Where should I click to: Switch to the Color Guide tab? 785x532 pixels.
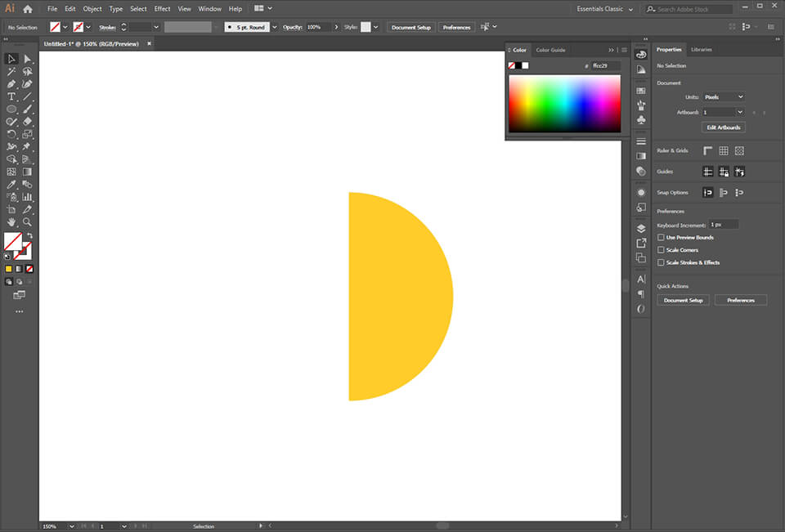pyautogui.click(x=549, y=50)
